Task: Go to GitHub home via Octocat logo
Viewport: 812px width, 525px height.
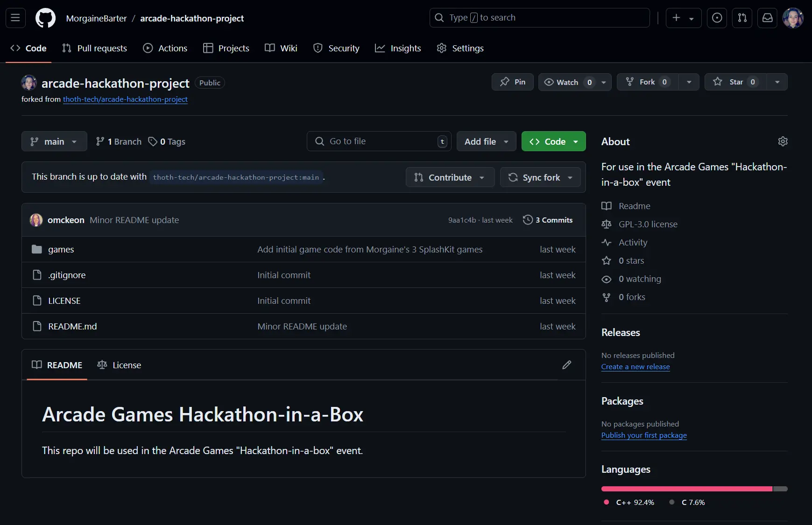Action: tap(46, 18)
